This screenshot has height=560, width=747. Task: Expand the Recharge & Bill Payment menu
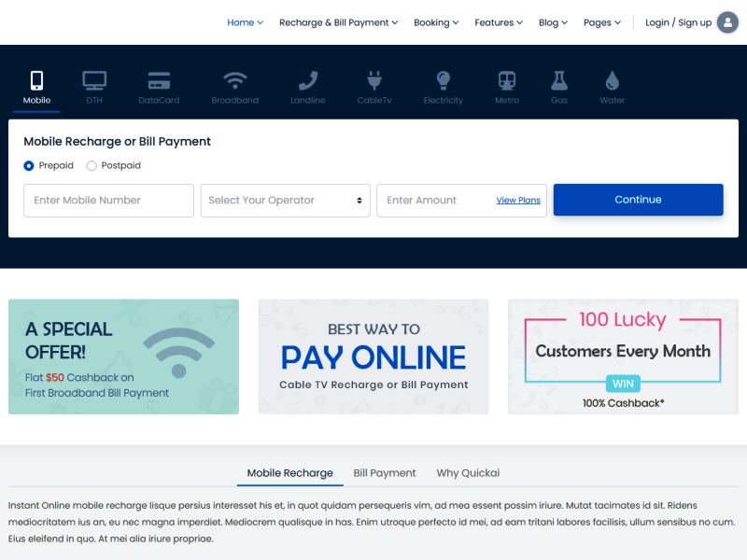(x=338, y=22)
